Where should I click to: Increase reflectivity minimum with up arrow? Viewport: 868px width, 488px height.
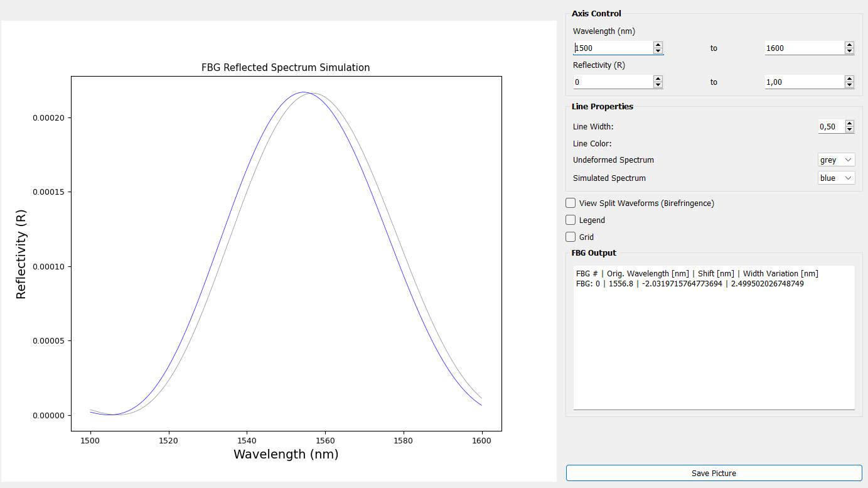click(658, 79)
